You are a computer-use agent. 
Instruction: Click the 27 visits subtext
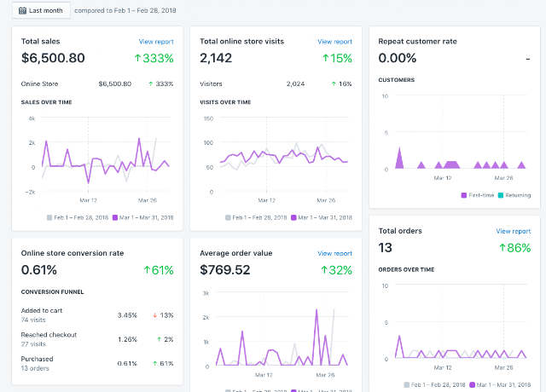coord(33,344)
